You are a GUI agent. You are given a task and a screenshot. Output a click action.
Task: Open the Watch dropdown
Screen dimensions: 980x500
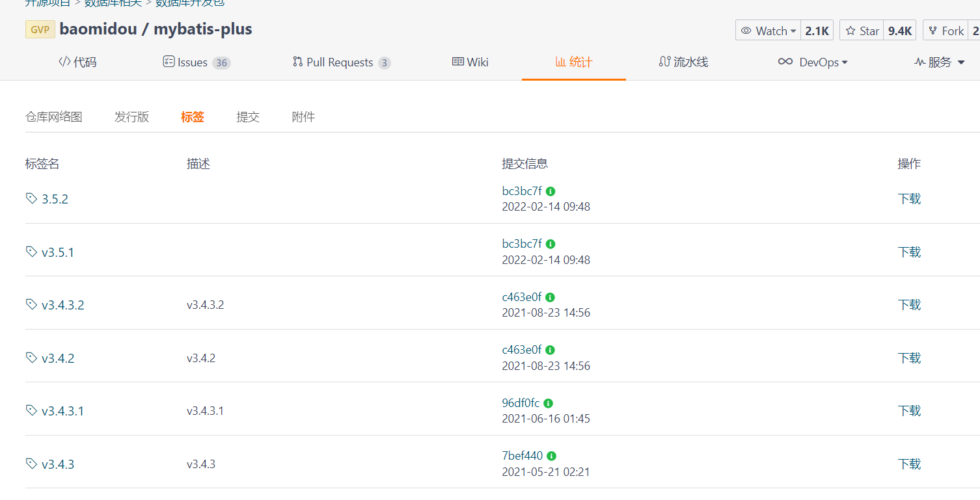point(768,31)
